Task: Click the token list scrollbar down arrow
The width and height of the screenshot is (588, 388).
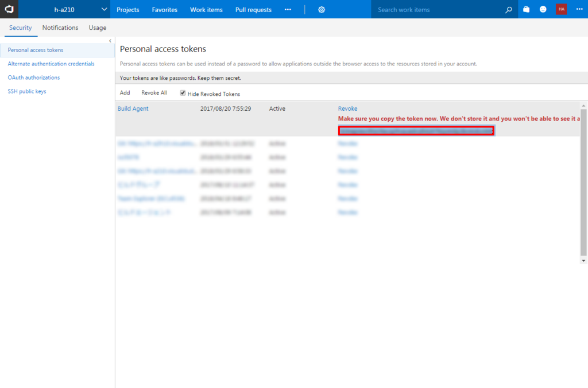Action: click(x=583, y=261)
